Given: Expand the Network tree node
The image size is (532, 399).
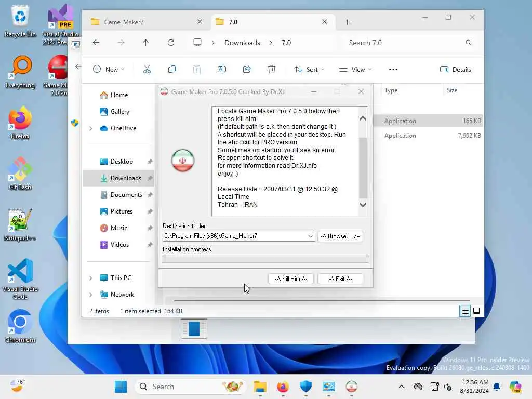Looking at the screenshot, I should coord(90,295).
